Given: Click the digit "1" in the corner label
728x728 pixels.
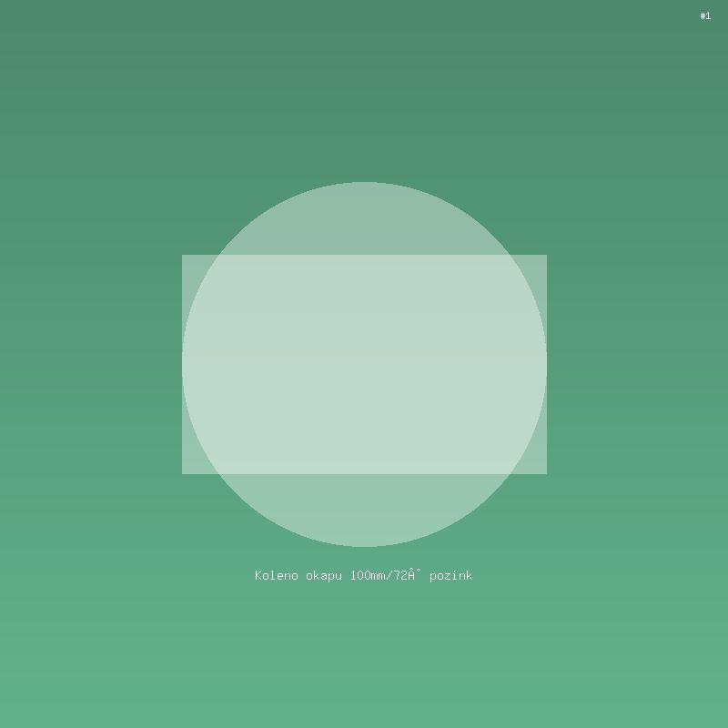Looking at the screenshot, I should [709, 15].
